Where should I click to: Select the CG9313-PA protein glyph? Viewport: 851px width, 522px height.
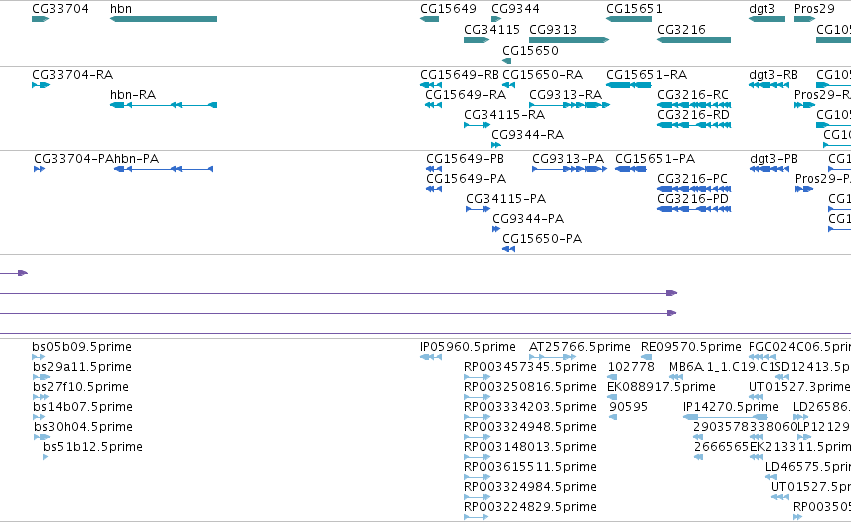[x=569, y=169]
